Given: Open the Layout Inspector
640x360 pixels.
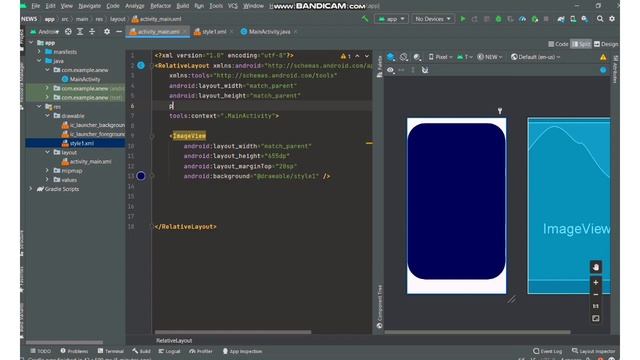Looking at the screenshot, I should coord(593,351).
